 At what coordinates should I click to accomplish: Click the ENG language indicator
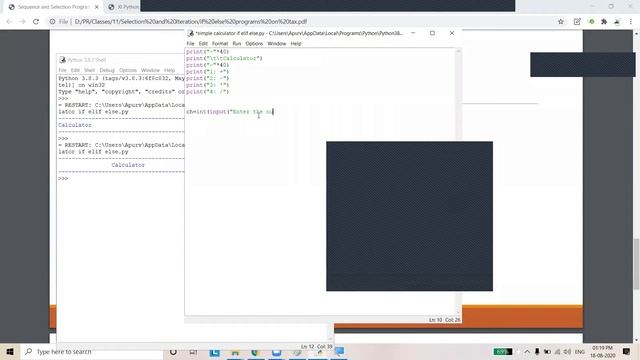(580, 351)
